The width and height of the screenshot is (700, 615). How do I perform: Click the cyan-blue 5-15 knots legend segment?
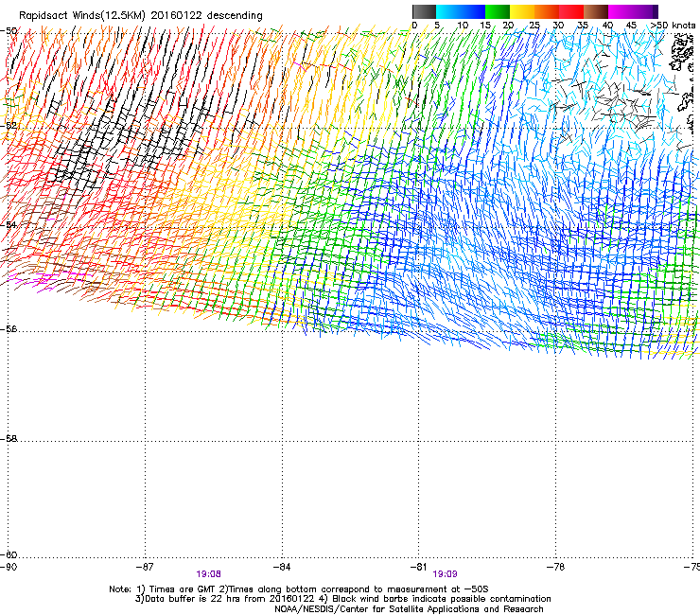pyautogui.click(x=461, y=11)
